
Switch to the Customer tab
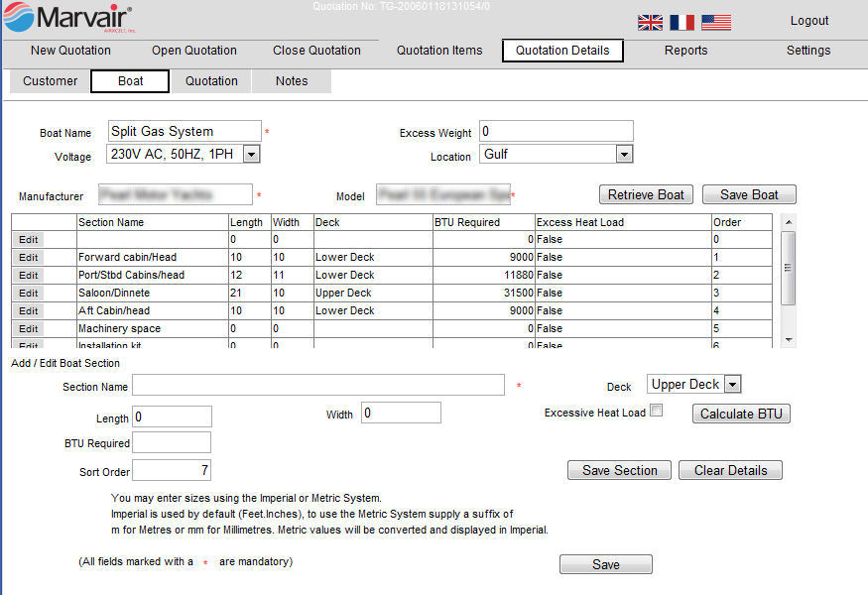[x=50, y=81]
